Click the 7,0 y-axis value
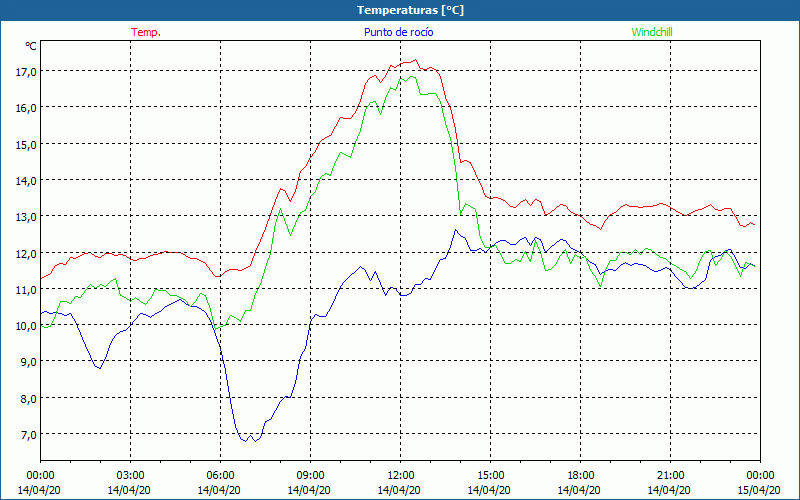 pyautogui.click(x=29, y=435)
